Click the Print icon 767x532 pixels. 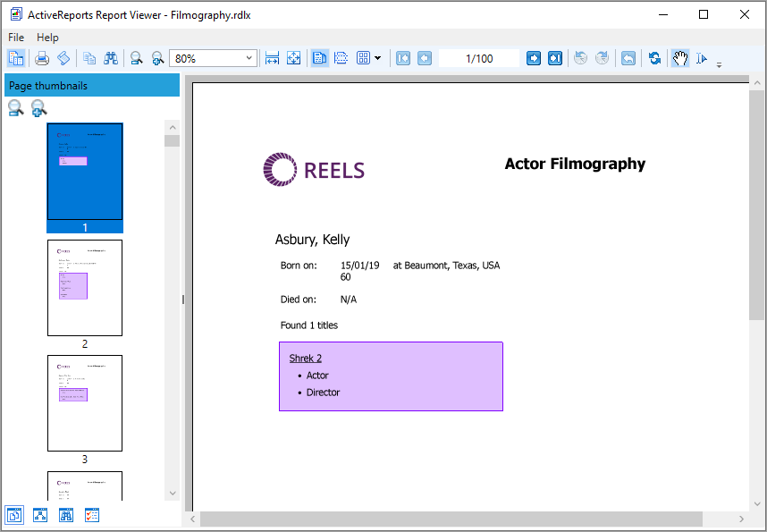click(x=42, y=58)
